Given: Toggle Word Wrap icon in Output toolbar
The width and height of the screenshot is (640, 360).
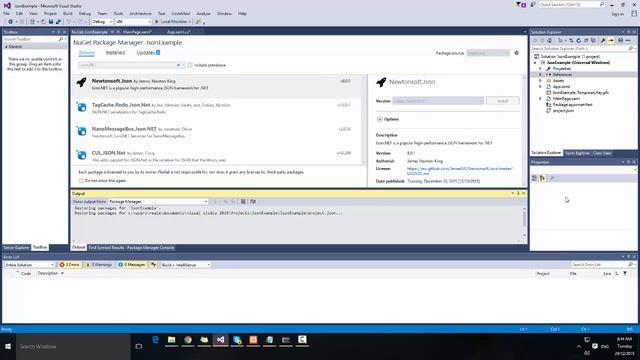Looking at the screenshot, I should (253, 201).
